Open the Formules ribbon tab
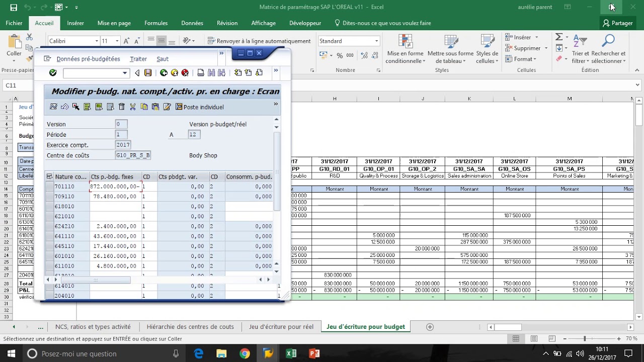This screenshot has width=644, height=362. (x=156, y=23)
